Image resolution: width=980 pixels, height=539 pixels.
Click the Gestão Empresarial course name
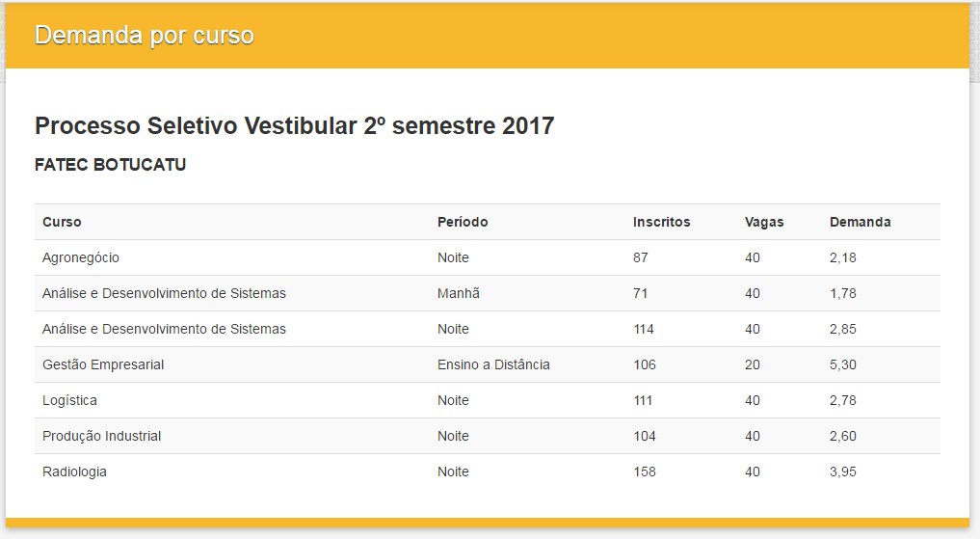pyautogui.click(x=103, y=364)
